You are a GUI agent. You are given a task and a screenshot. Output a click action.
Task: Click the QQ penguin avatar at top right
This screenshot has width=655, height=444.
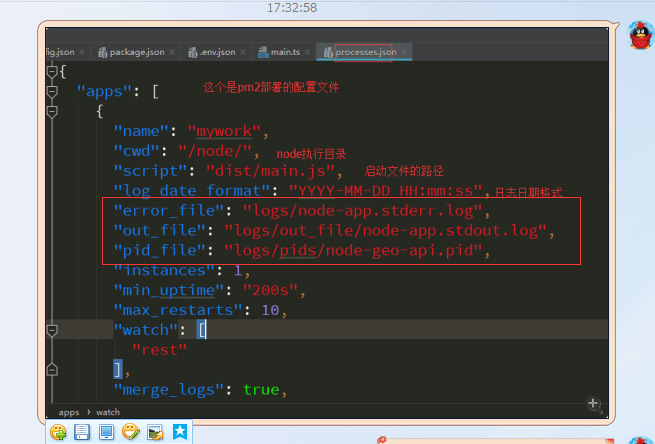pos(639,37)
